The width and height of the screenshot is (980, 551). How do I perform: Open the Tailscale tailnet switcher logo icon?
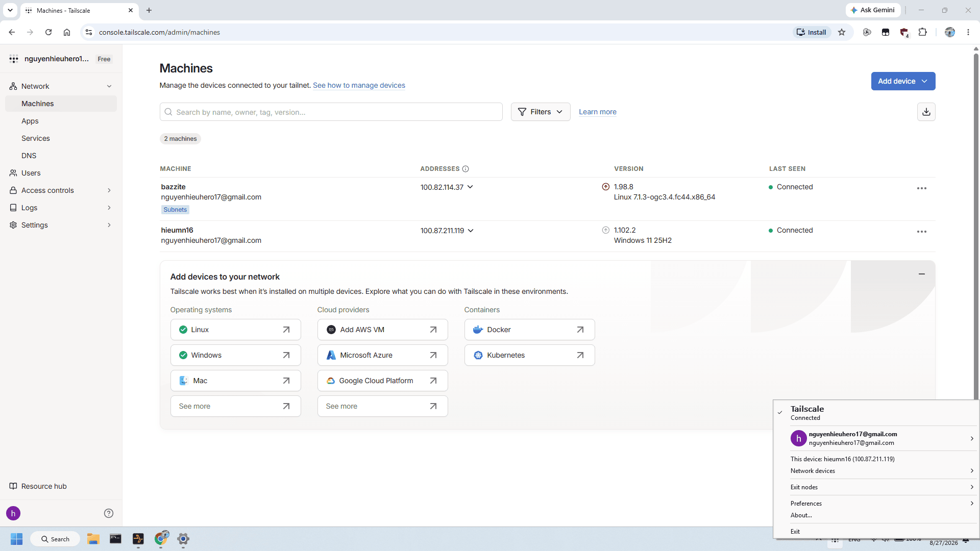pyautogui.click(x=14, y=59)
